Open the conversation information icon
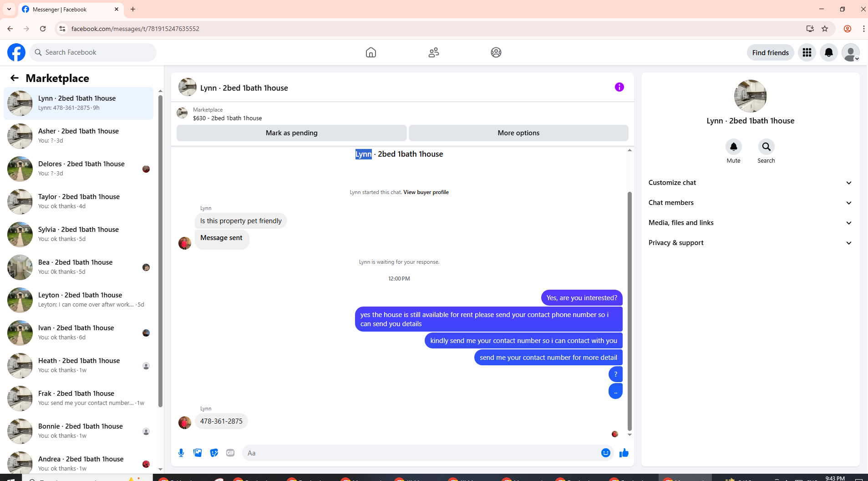This screenshot has height=481, width=868. (619, 87)
